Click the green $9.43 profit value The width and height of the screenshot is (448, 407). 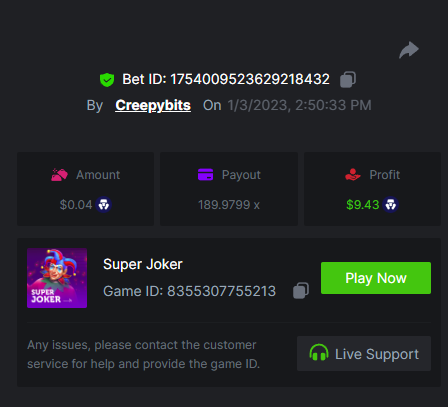[x=363, y=205]
